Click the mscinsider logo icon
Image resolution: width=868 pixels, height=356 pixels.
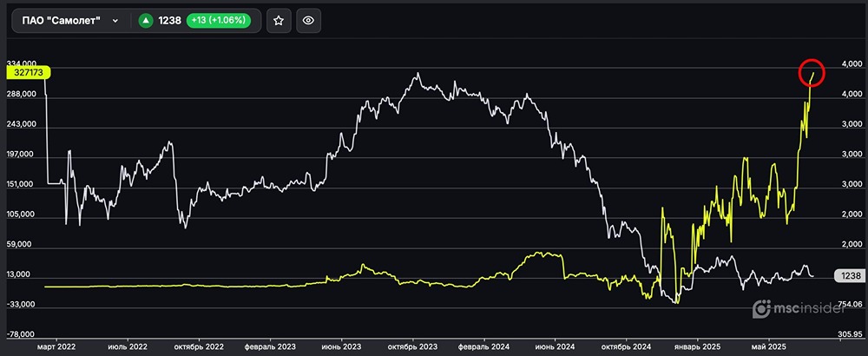coord(760,308)
